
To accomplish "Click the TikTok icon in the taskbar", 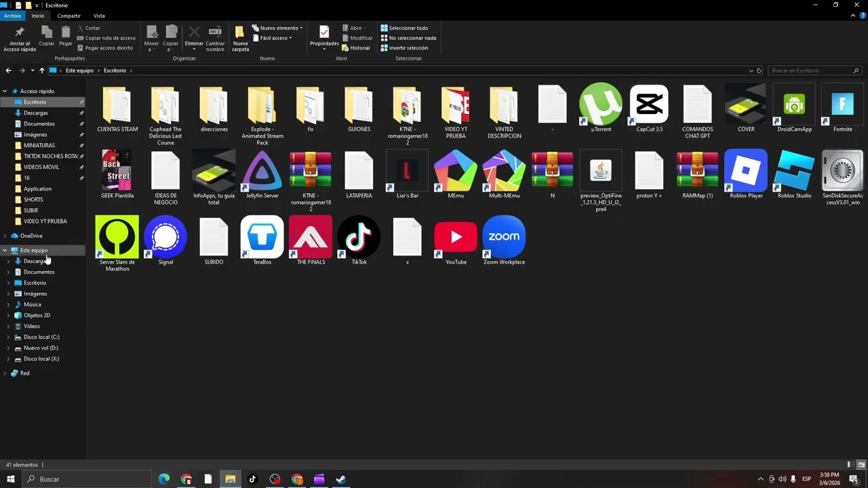I will pyautogui.click(x=252, y=479).
